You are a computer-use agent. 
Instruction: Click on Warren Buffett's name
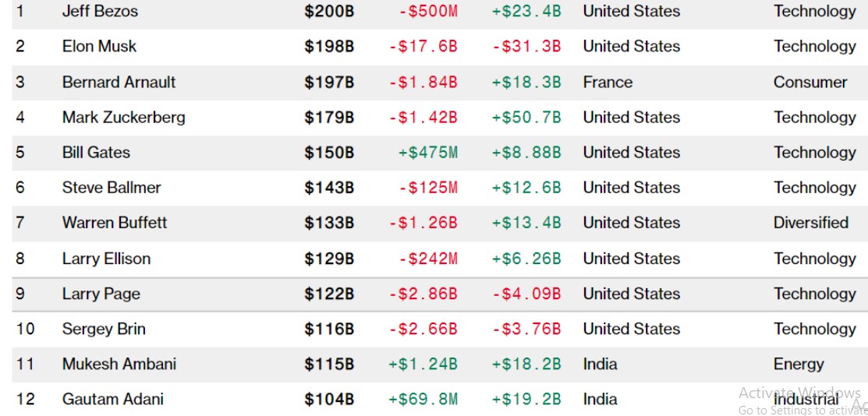tap(115, 222)
